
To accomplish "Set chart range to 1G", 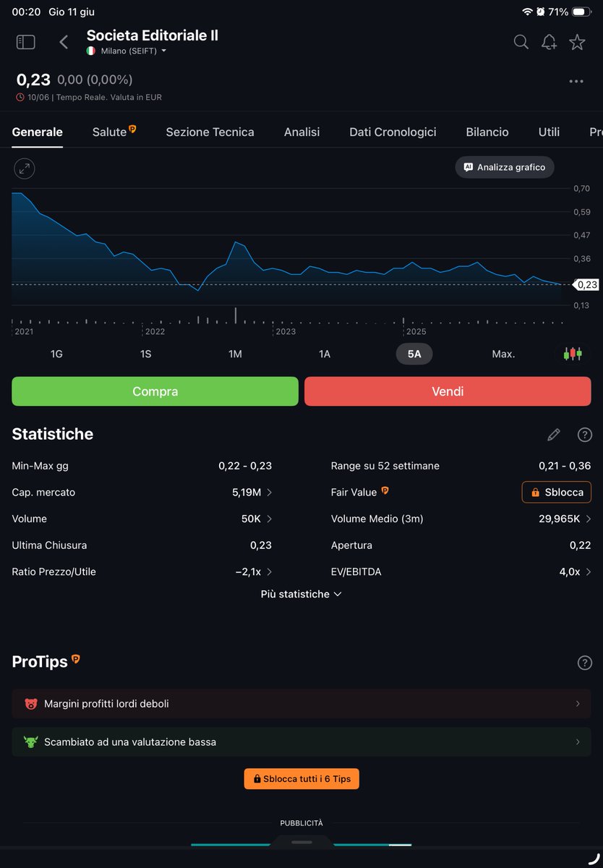I will point(56,354).
